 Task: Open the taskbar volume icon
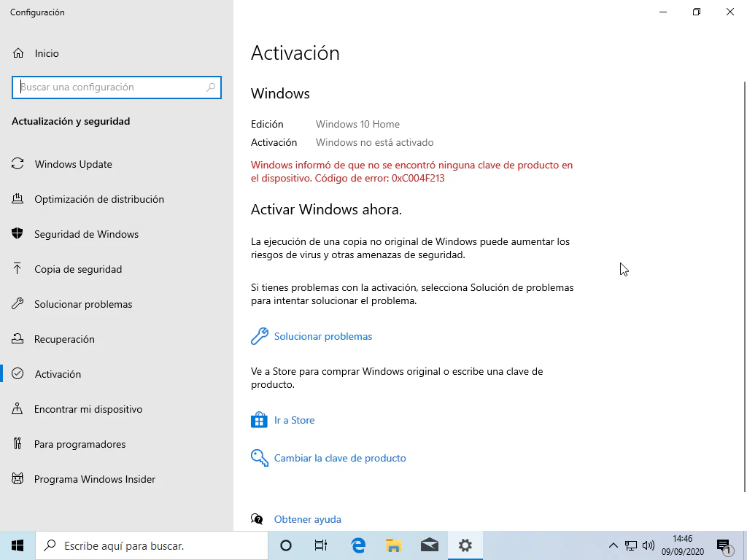(648, 545)
